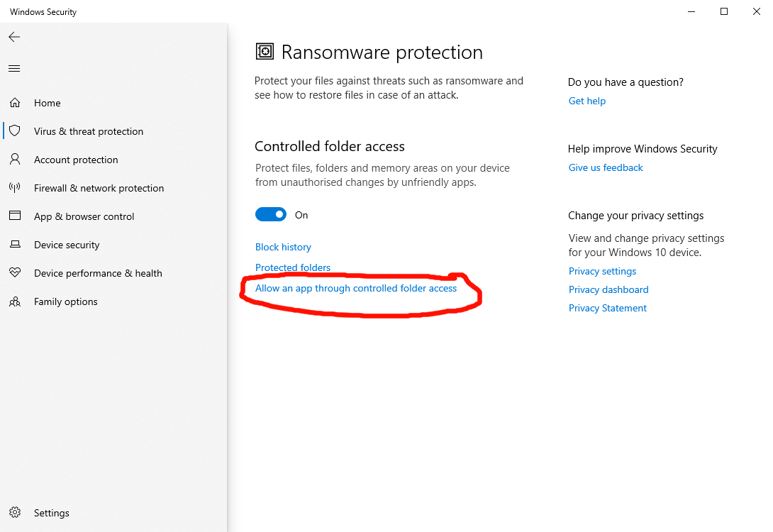
Task: Click the Account protection person icon
Action: point(15,160)
